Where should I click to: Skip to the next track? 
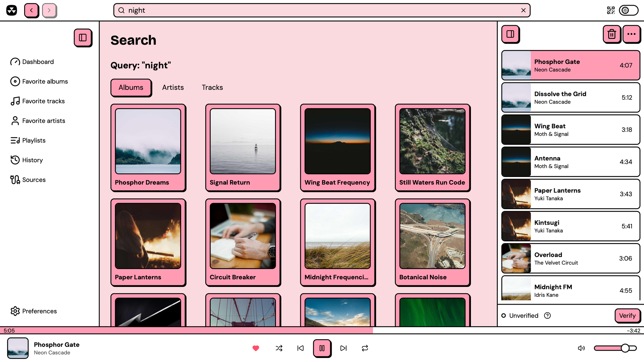click(343, 348)
